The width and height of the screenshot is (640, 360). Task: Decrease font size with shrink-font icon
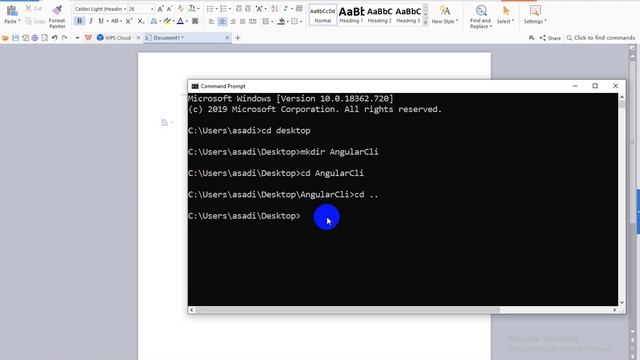[169, 9]
